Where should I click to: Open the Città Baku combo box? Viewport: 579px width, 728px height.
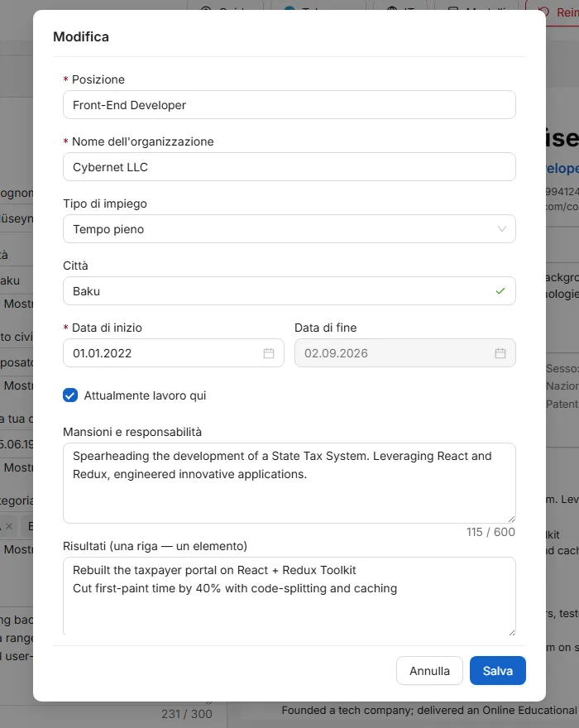(x=289, y=291)
